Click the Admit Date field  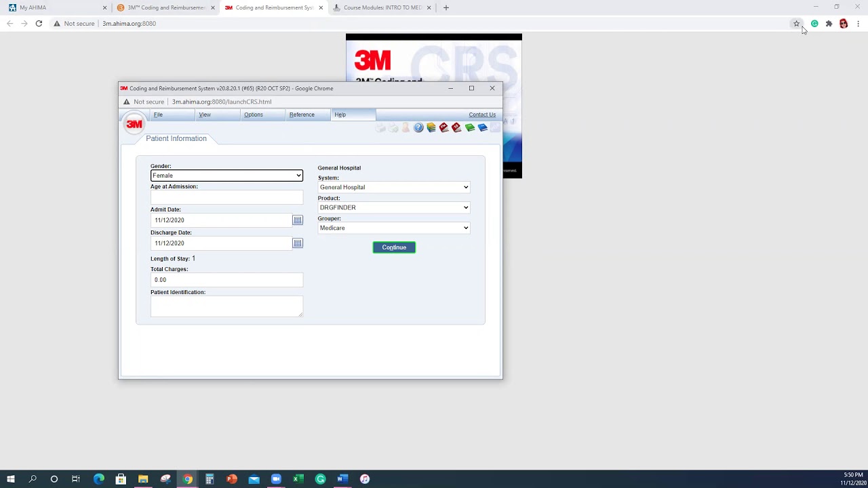(221, 220)
